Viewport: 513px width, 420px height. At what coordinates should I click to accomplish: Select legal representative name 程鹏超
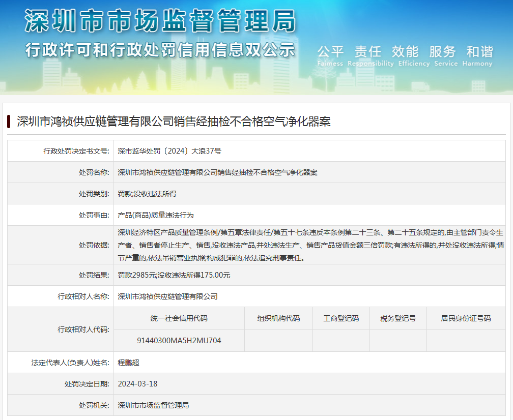pyautogui.click(x=129, y=363)
